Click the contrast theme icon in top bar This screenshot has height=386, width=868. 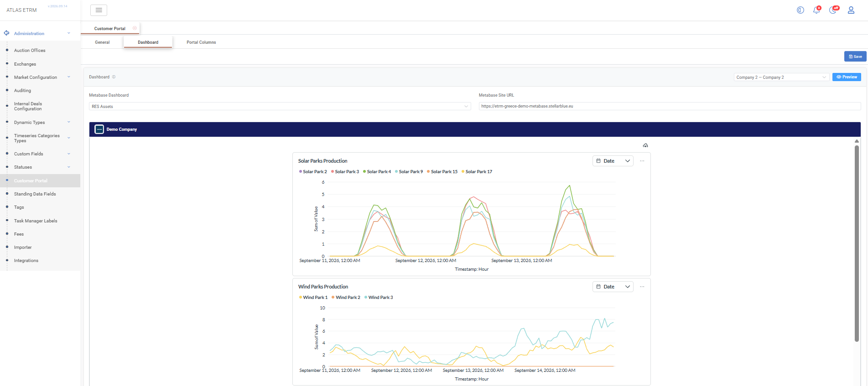click(800, 10)
